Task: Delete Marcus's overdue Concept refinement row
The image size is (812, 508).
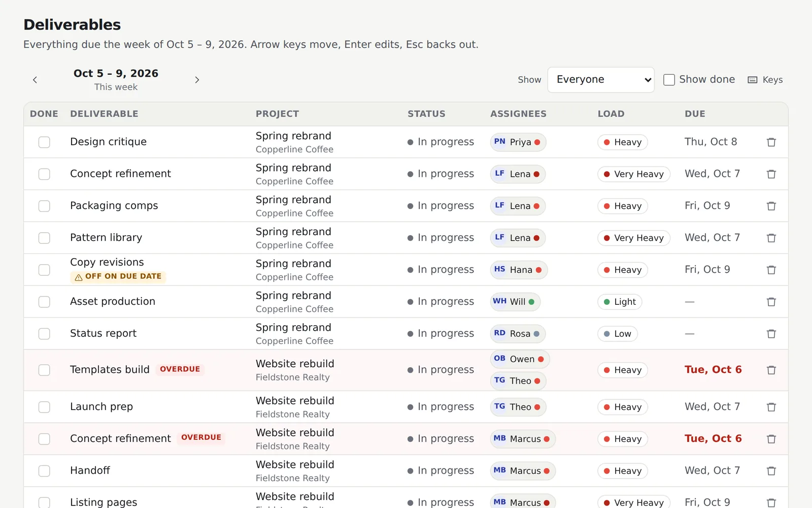Action: (x=771, y=439)
